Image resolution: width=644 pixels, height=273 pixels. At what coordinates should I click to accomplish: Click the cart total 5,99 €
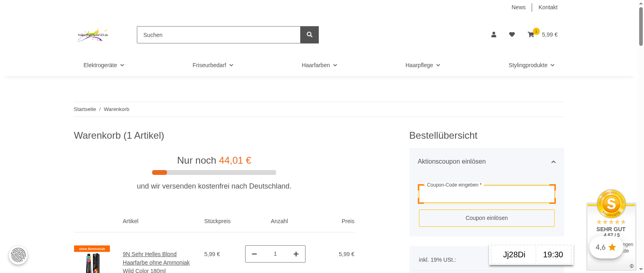[549, 35]
